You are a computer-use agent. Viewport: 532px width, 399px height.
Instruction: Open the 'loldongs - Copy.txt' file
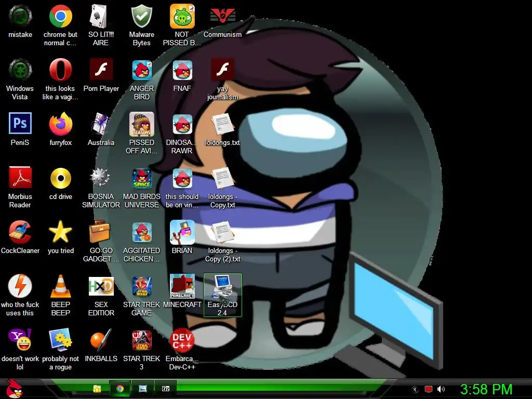pyautogui.click(x=222, y=179)
